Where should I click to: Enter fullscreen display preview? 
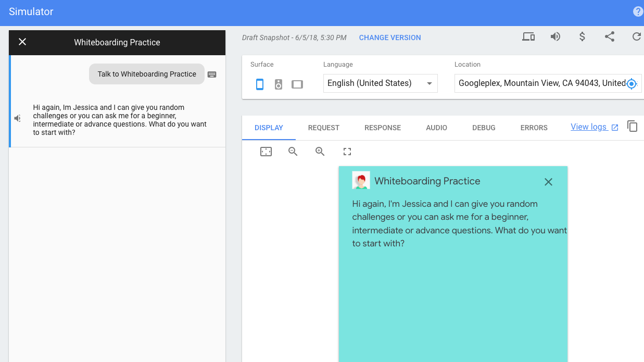click(347, 152)
